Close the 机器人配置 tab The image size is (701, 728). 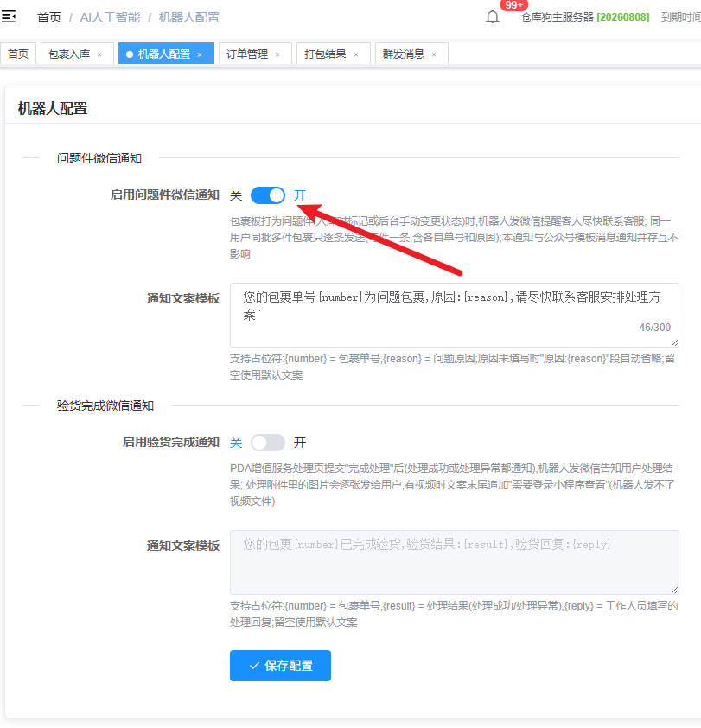pyautogui.click(x=200, y=54)
